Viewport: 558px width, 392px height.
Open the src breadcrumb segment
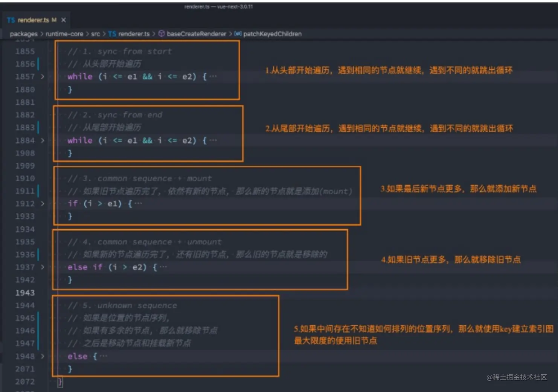coord(96,34)
